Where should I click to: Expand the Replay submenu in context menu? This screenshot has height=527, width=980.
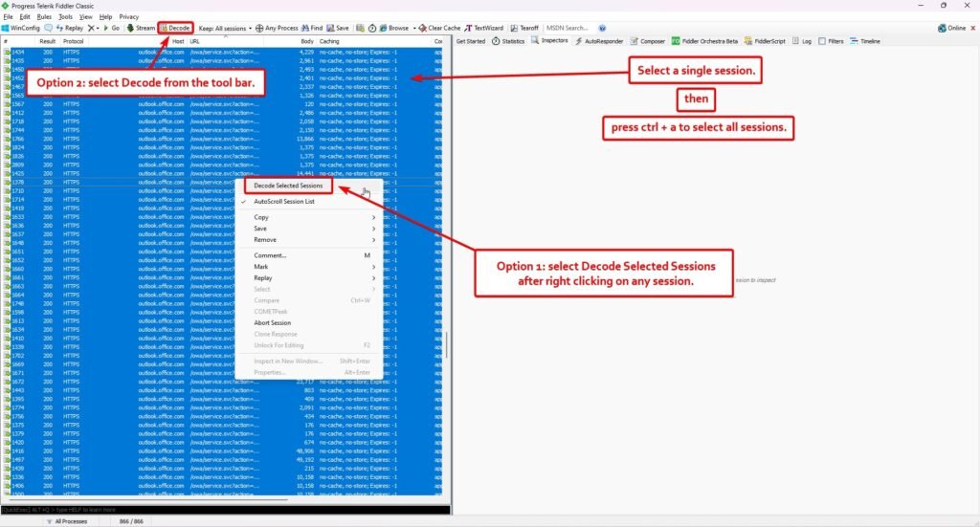click(x=309, y=278)
